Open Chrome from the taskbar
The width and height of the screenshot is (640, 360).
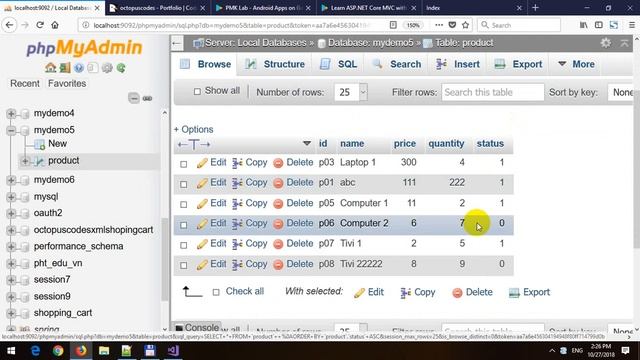58,351
